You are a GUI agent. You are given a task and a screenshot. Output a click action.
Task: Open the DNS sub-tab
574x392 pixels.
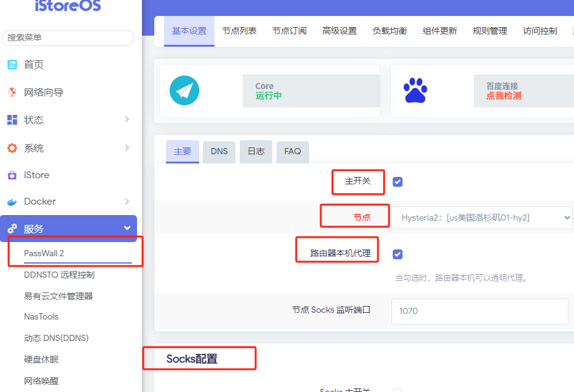[219, 151]
